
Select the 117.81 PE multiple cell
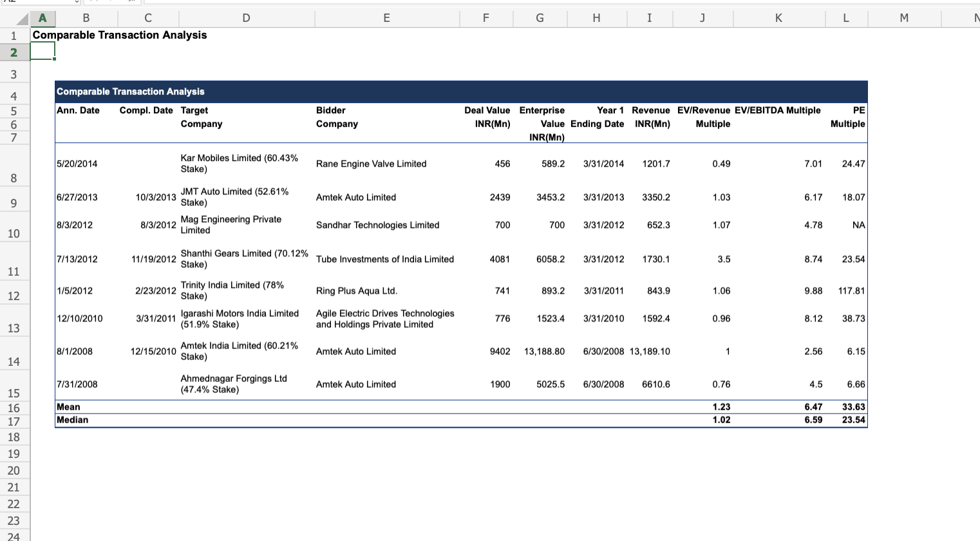click(851, 291)
